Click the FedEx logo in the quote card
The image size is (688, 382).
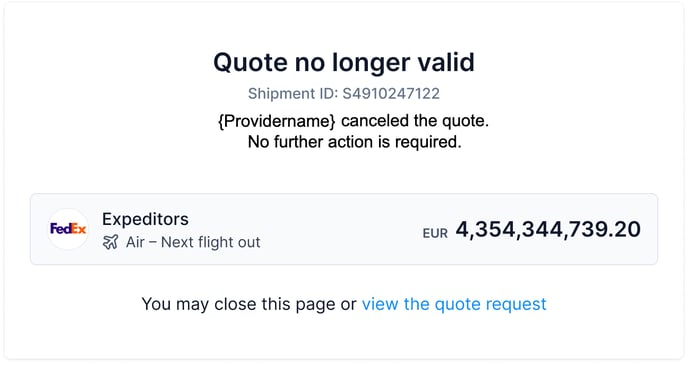(x=68, y=229)
